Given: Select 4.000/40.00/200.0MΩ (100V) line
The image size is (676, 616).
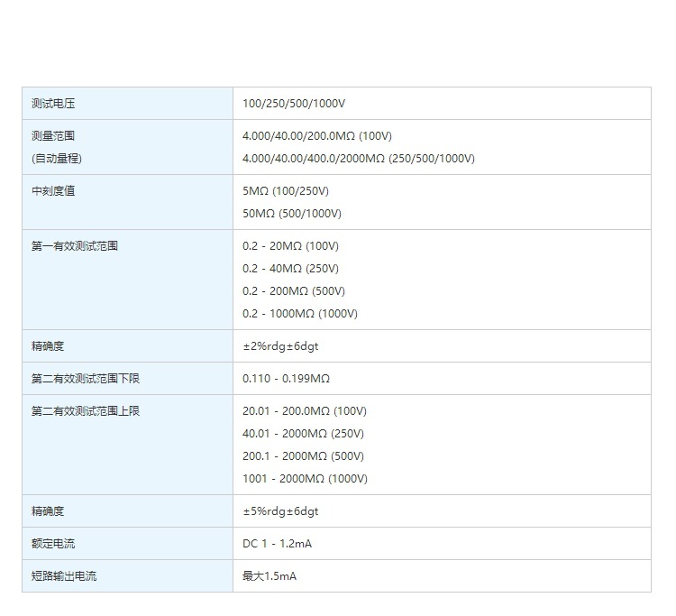Looking at the screenshot, I should click(317, 136).
